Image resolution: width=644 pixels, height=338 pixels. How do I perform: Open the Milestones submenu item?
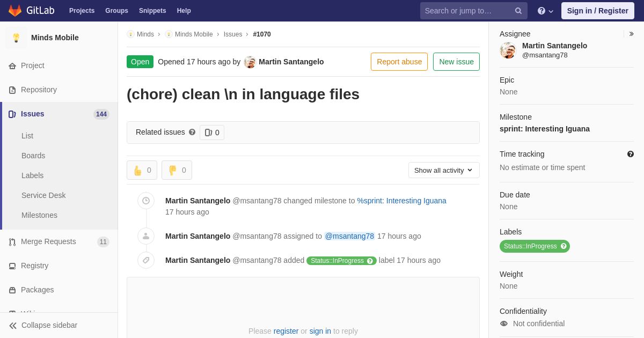(39, 215)
